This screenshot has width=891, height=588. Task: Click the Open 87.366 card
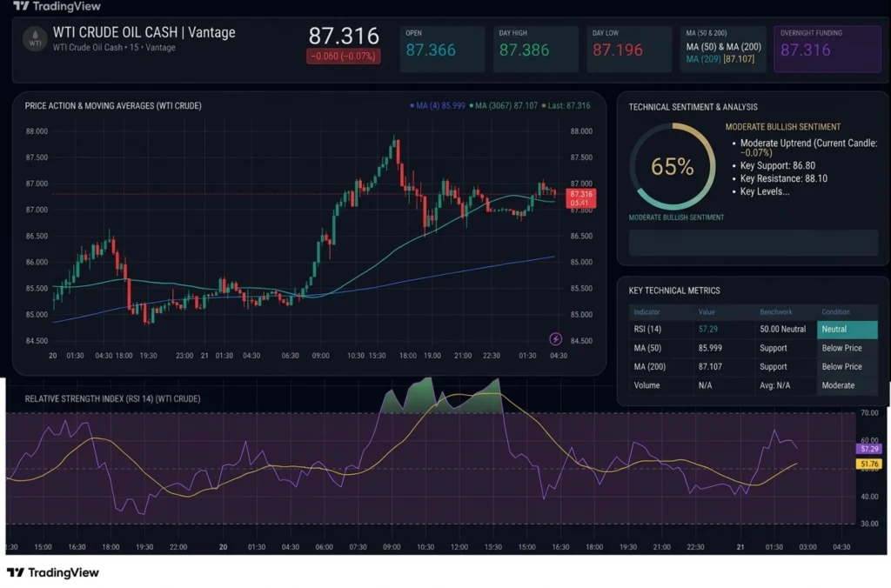click(442, 49)
